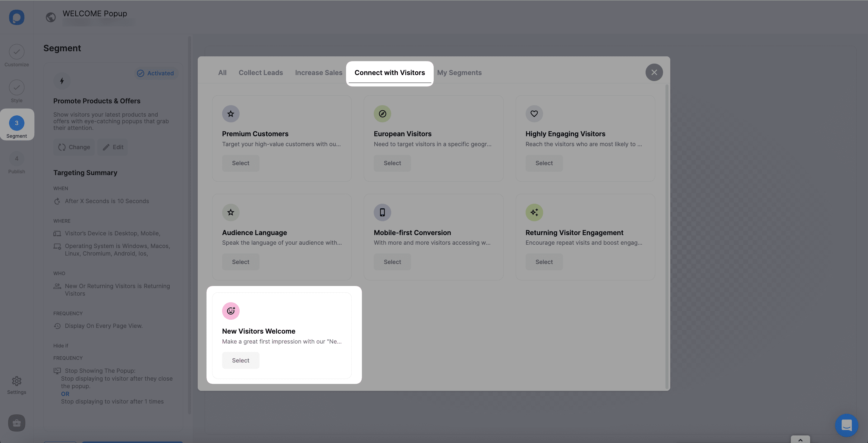This screenshot has width=868, height=443.
Task: Select the European Visitors segment
Action: pyautogui.click(x=392, y=163)
